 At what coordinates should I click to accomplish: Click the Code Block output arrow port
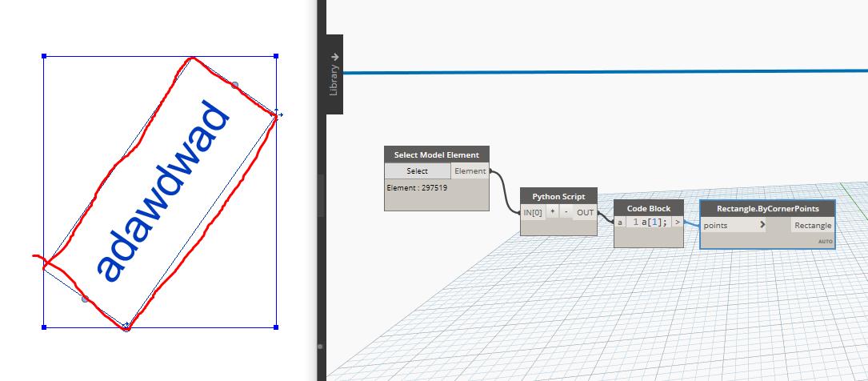[678, 222]
